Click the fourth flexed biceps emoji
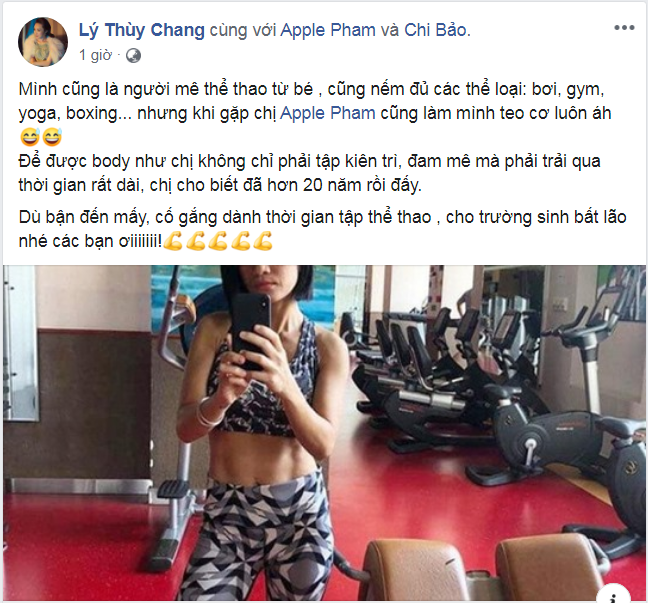This screenshot has width=648, height=603. (x=240, y=241)
